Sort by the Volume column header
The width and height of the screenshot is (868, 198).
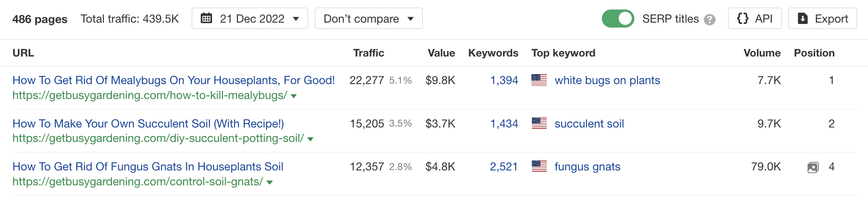pyautogui.click(x=762, y=53)
